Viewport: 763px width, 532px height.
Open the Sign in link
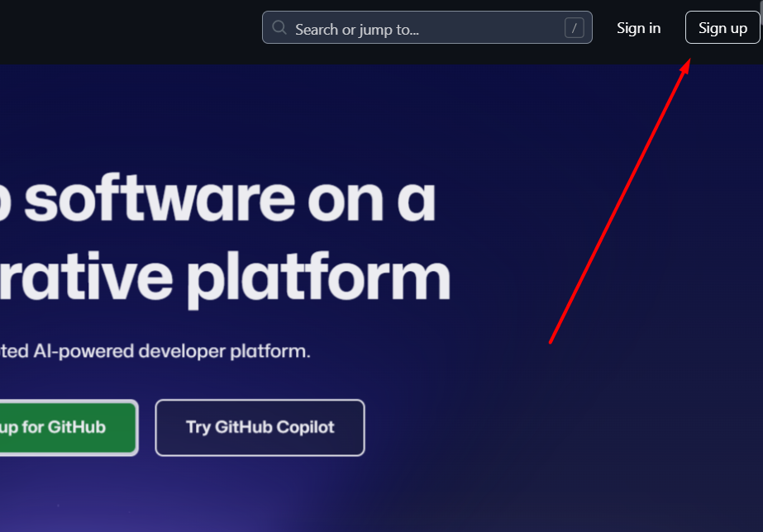[x=638, y=28]
